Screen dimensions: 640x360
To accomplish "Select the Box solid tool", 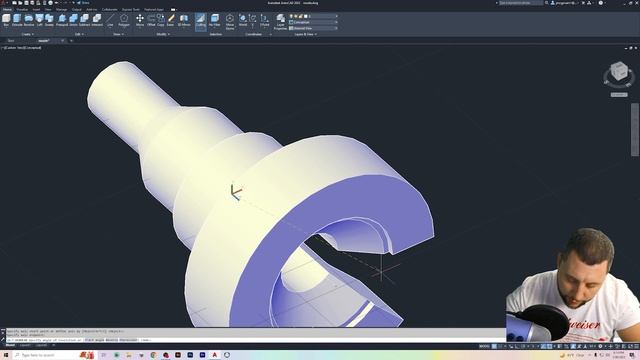I will pyautogui.click(x=6, y=20).
